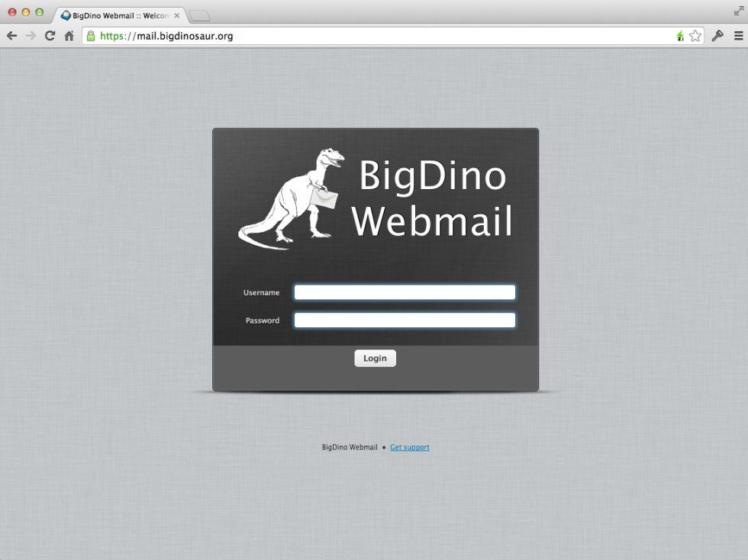Viewport: 748px width, 560px height.
Task: Click the green padlock security icon
Action: pos(91,35)
